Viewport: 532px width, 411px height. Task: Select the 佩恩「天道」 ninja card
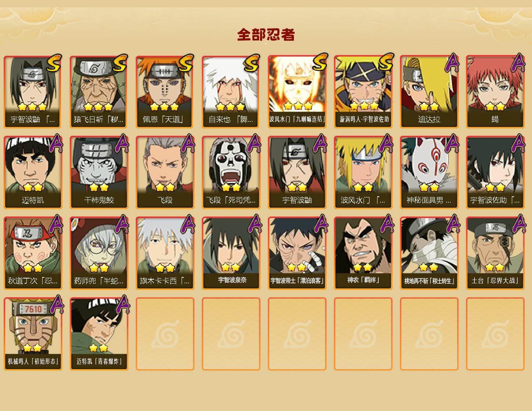165,92
